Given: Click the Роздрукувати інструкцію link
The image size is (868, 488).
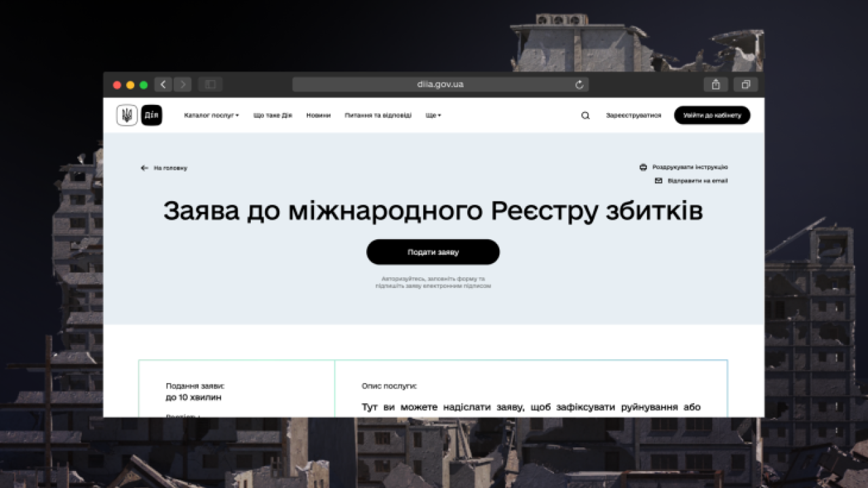Looking at the screenshot, I should coord(690,167).
